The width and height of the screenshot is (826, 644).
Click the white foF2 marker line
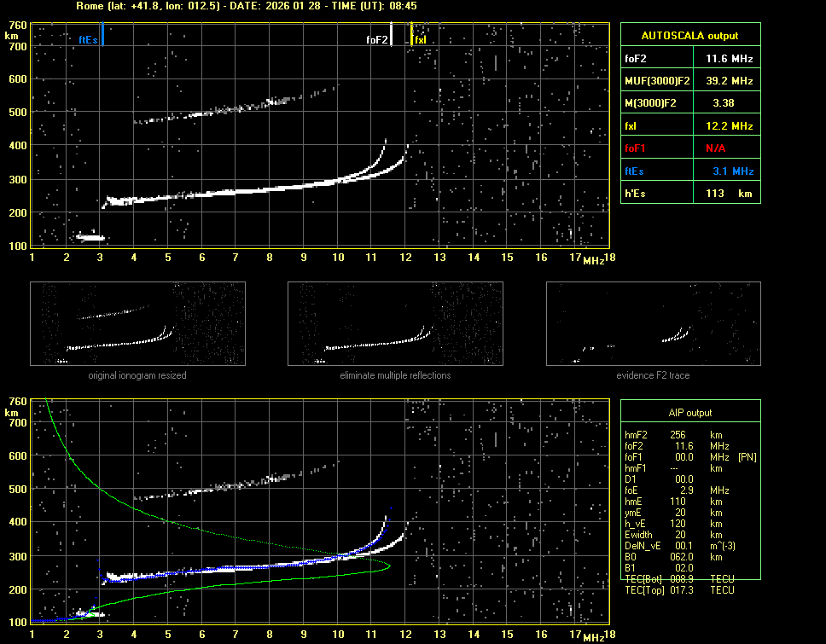pyautogui.click(x=391, y=35)
